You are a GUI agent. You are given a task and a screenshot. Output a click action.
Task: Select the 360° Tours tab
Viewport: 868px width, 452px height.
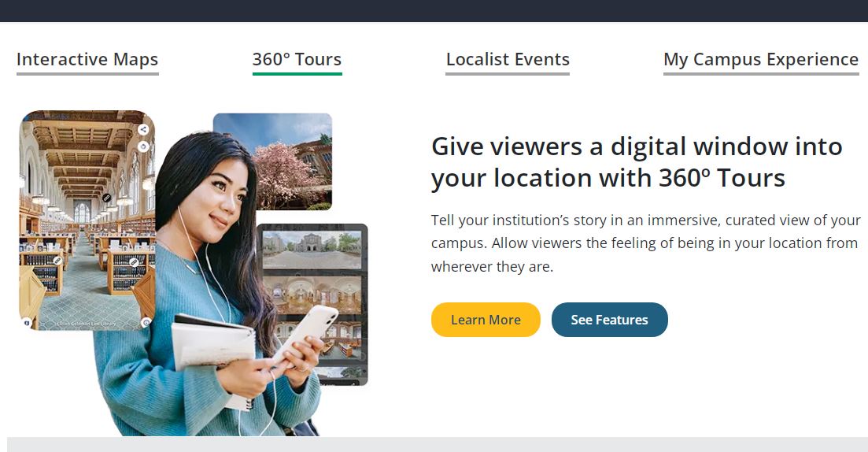click(x=297, y=60)
